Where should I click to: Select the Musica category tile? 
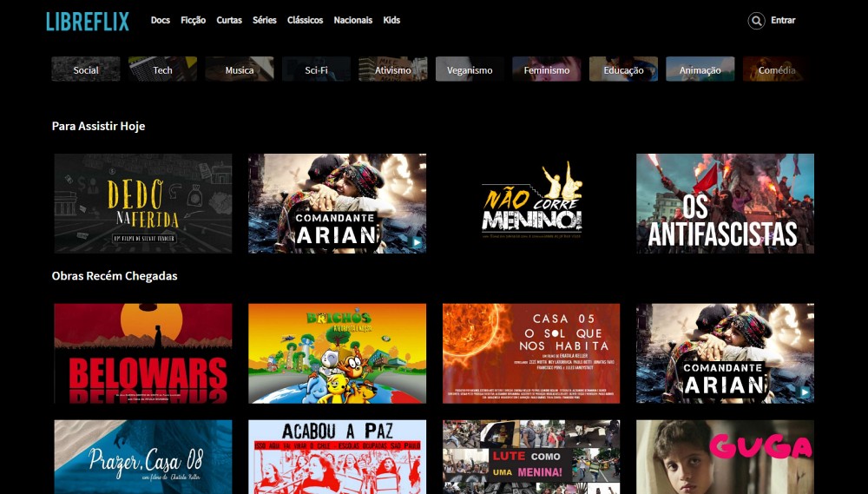point(240,69)
